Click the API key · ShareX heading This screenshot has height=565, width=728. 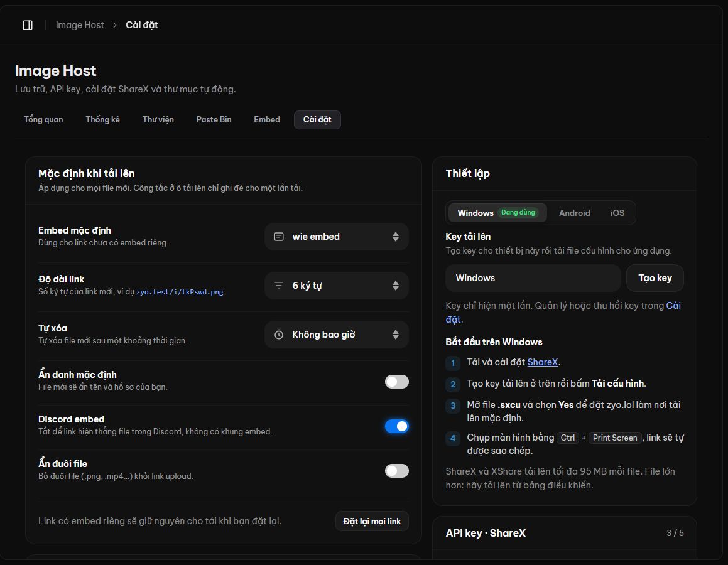[486, 534]
